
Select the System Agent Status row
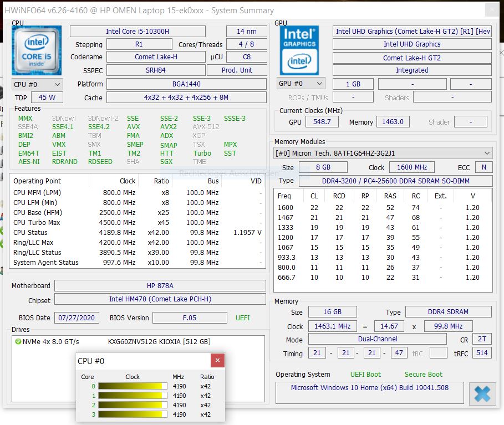tap(138, 262)
